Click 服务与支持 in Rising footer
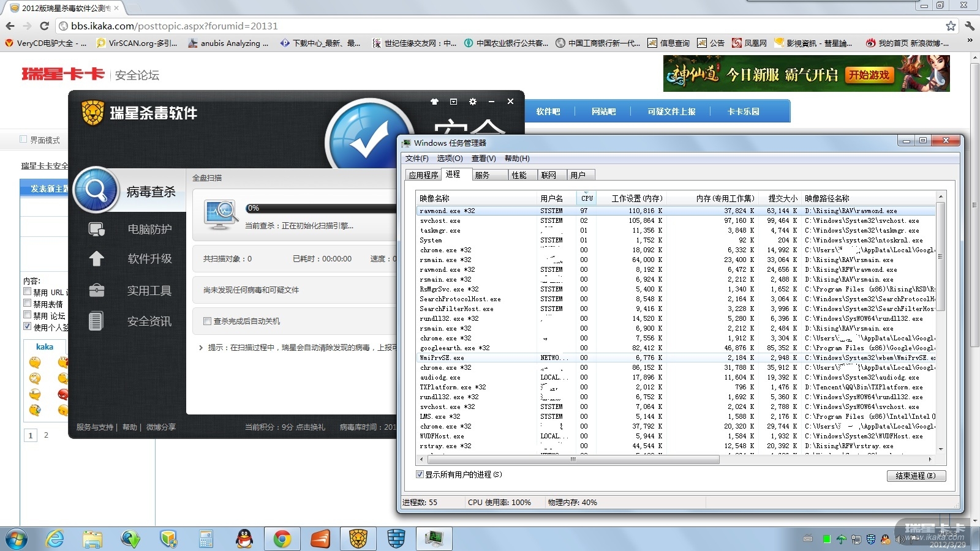 (95, 427)
